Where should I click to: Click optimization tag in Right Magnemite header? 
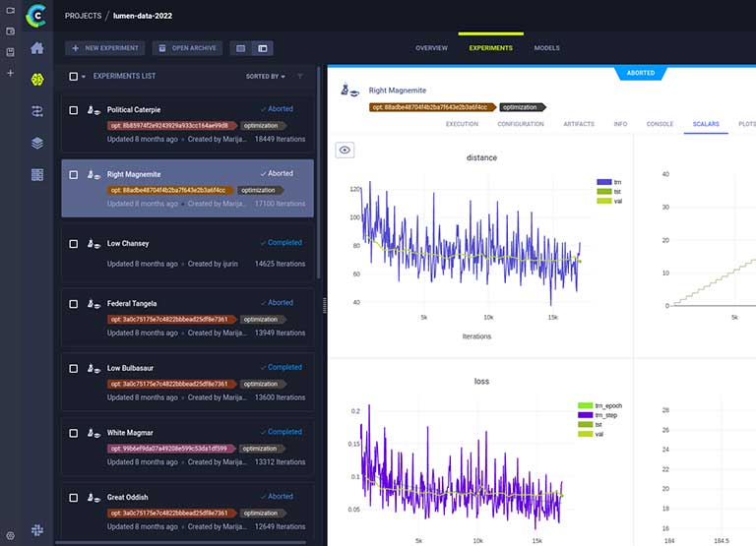[522, 107]
